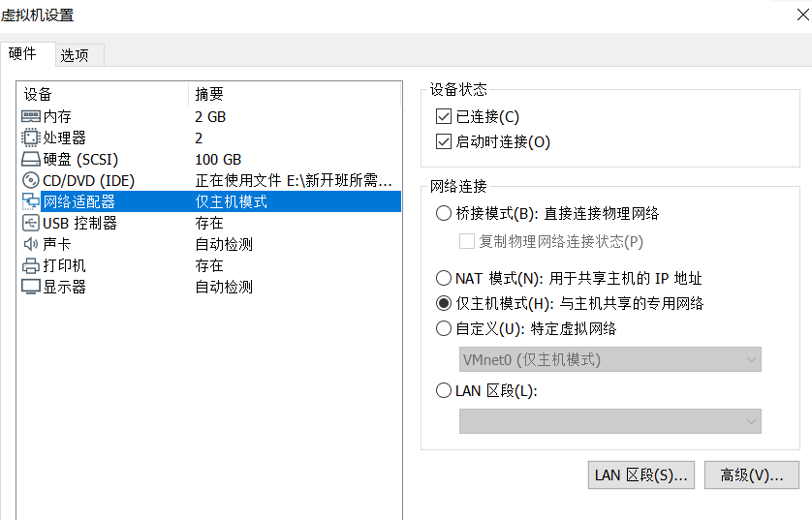
Task: Select the processor (处理器) chip icon
Action: click(30, 138)
